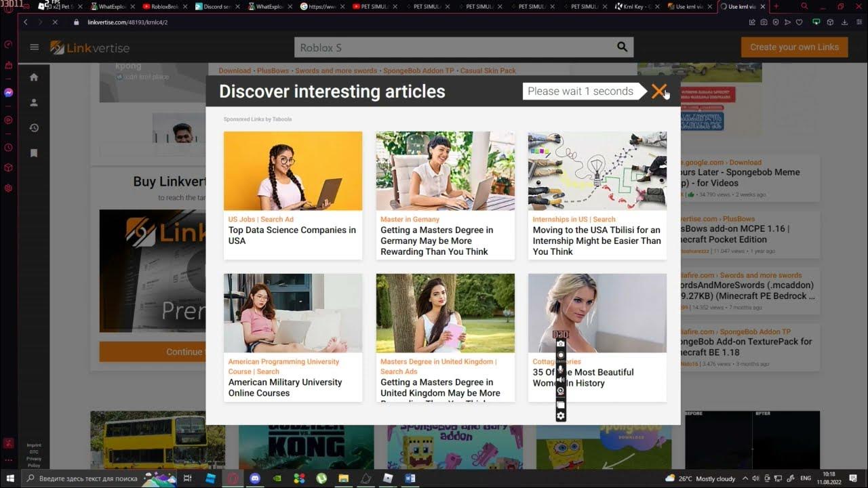Open Word from the taskbar
The height and width of the screenshot is (488, 868).
click(x=410, y=479)
